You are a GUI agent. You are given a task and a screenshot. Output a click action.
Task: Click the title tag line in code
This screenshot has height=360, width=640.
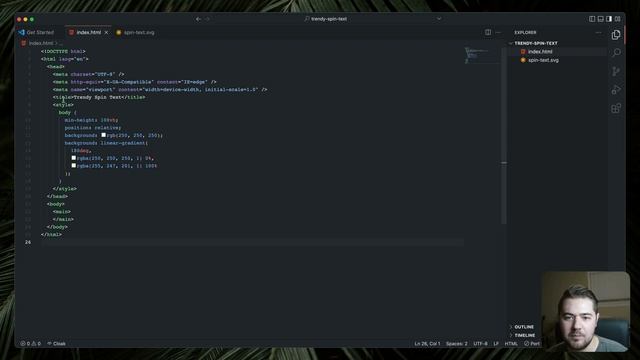tap(99, 97)
